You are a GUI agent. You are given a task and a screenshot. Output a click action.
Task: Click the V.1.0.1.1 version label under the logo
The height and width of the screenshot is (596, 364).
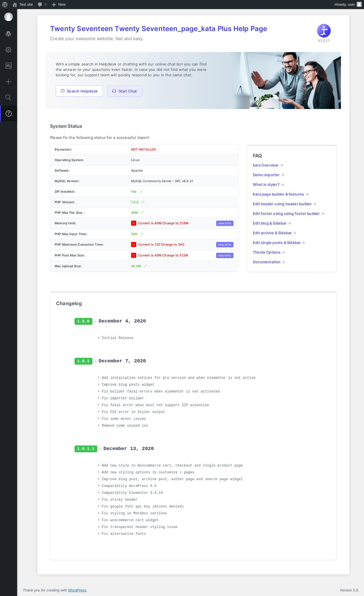pos(324,41)
